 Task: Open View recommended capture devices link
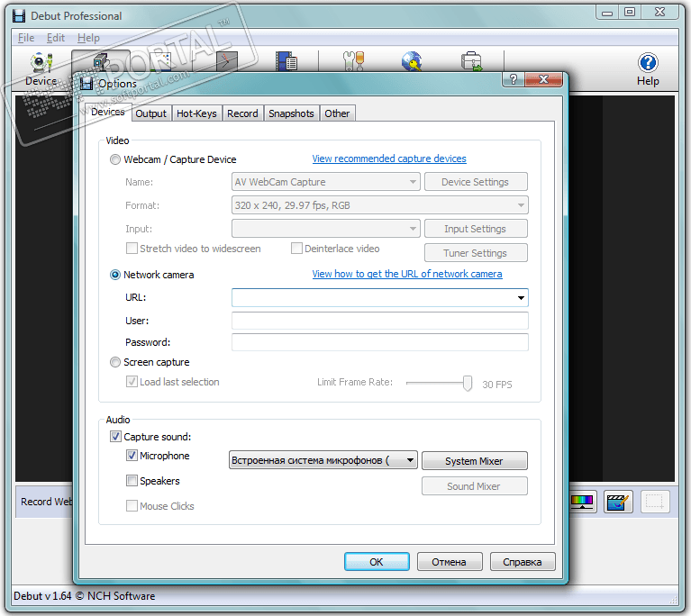point(389,159)
